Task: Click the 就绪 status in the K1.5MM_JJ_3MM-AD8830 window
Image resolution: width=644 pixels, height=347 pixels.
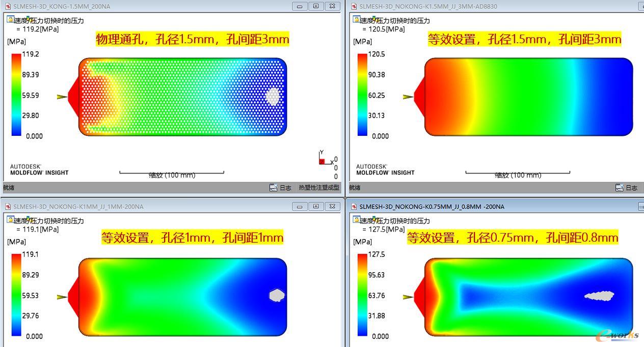Action: tap(355, 188)
